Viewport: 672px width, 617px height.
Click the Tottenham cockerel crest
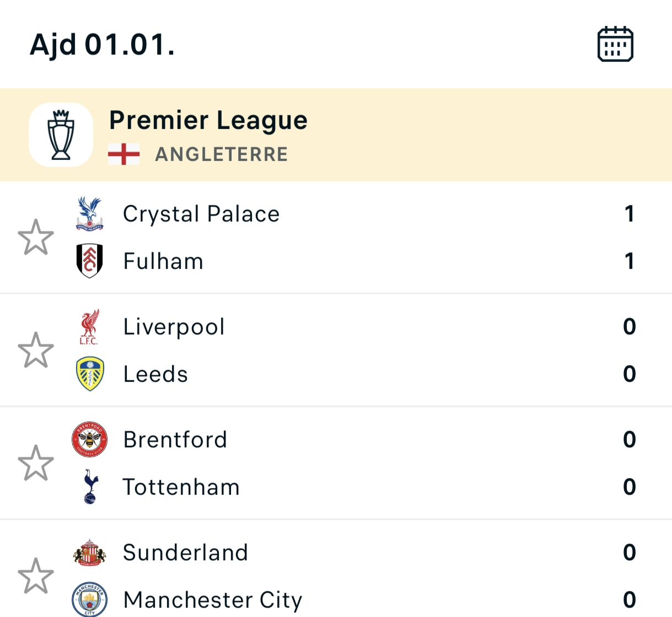point(90,487)
